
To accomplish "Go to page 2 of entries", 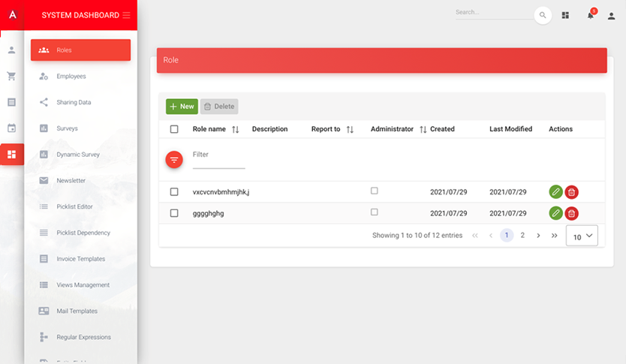I will 523,236.
